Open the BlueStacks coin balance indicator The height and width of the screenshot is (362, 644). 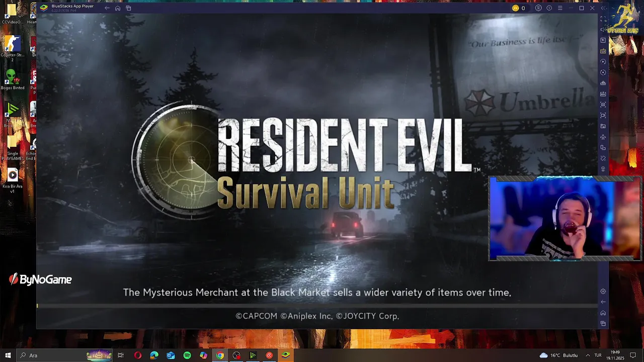[519, 8]
